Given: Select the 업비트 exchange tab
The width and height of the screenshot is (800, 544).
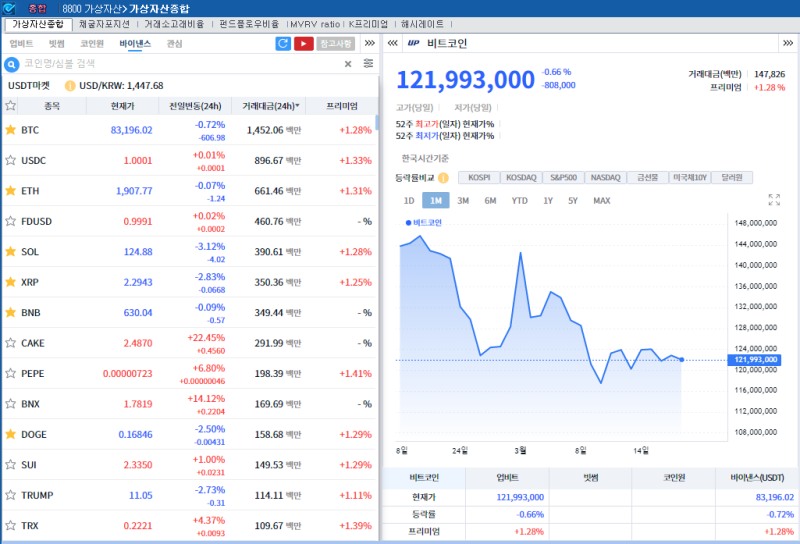Looking at the screenshot, I should coord(21,43).
